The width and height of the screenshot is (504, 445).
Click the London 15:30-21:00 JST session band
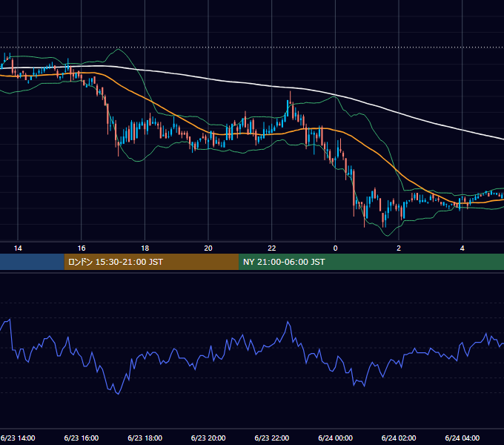pyautogui.click(x=151, y=262)
